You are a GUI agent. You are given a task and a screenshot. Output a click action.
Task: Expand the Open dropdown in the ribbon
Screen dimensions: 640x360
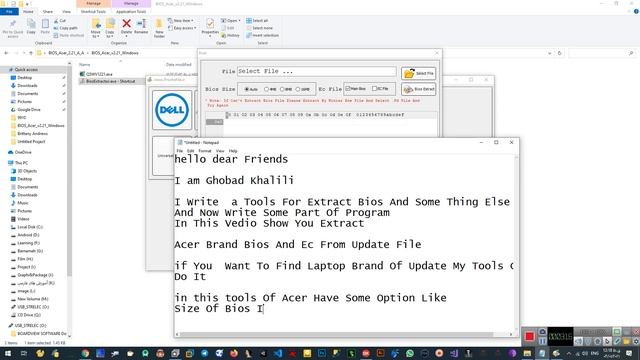(231, 20)
